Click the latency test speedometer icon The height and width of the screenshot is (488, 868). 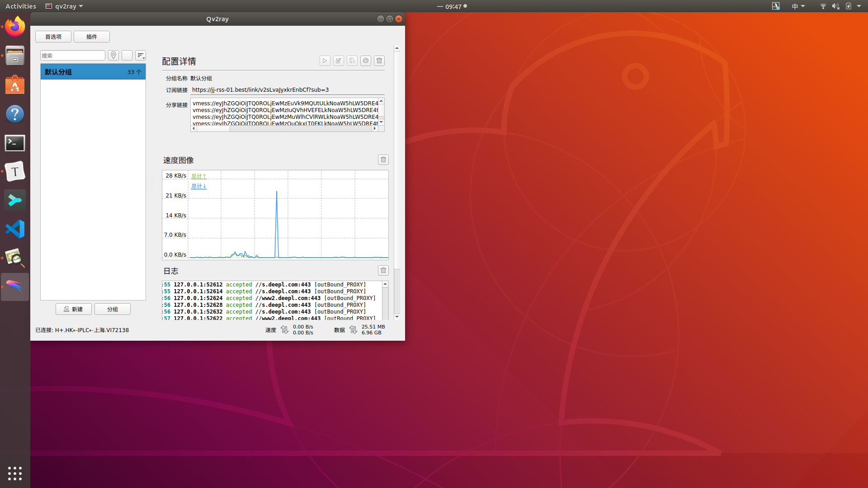[366, 61]
